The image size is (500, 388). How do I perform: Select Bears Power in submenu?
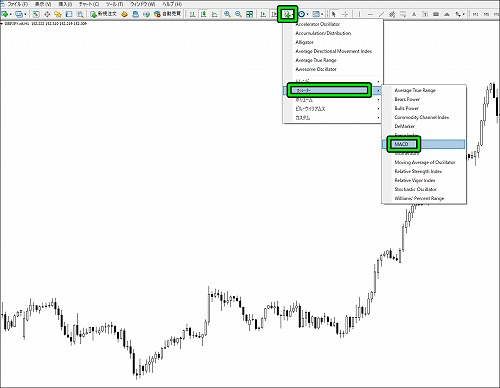point(424,99)
